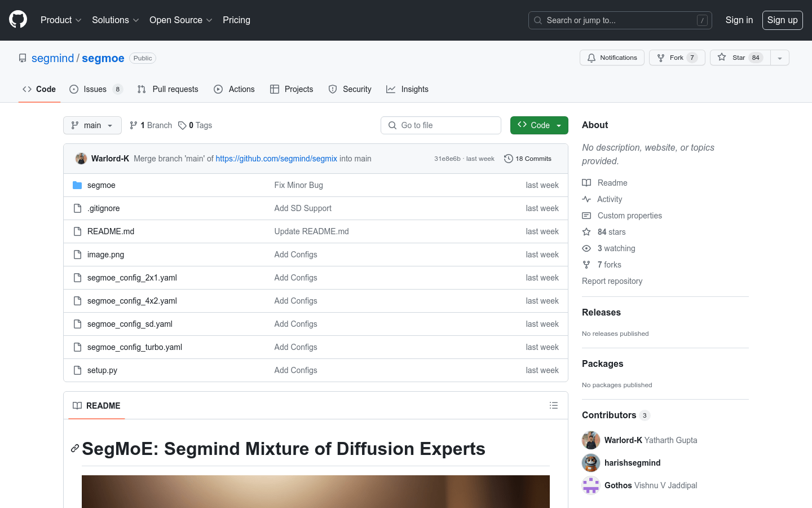Click the Sign up button
Image resolution: width=812 pixels, height=508 pixels.
[782, 20]
